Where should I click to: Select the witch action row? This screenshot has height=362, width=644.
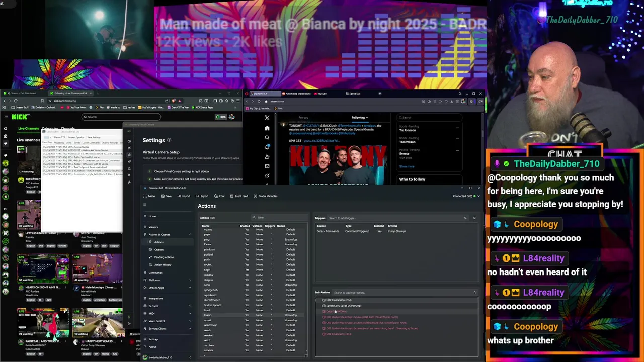point(254,340)
